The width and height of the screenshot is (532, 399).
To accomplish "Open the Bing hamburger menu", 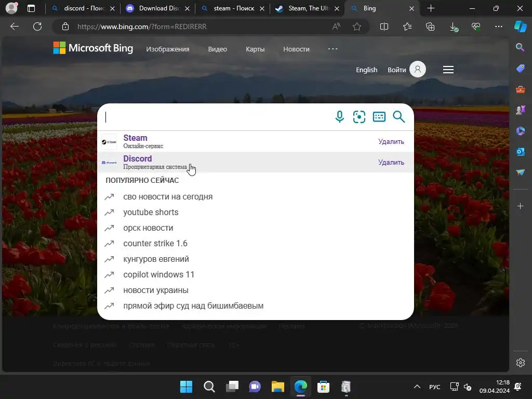I will click(x=448, y=70).
